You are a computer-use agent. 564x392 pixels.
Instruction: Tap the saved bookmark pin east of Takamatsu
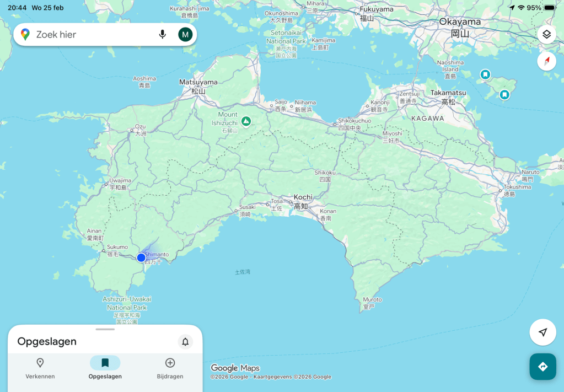click(x=504, y=95)
